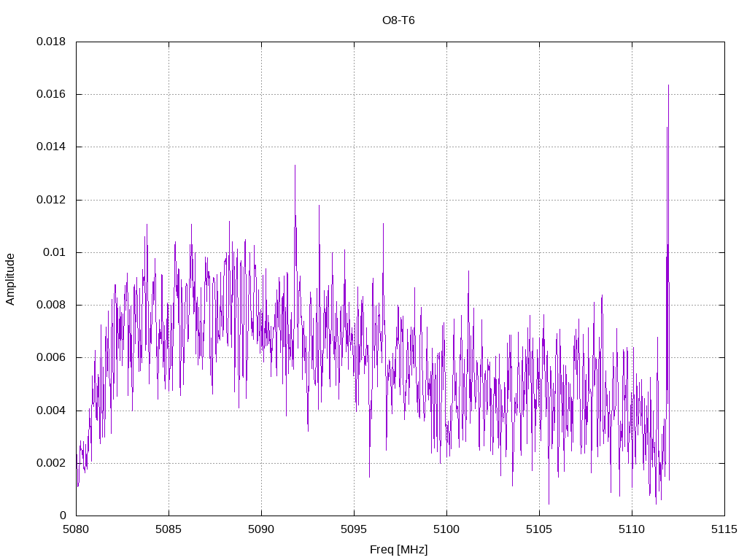The image size is (747, 560).
Task: Click the 5080 x-axis tick label
Action: [x=76, y=529]
